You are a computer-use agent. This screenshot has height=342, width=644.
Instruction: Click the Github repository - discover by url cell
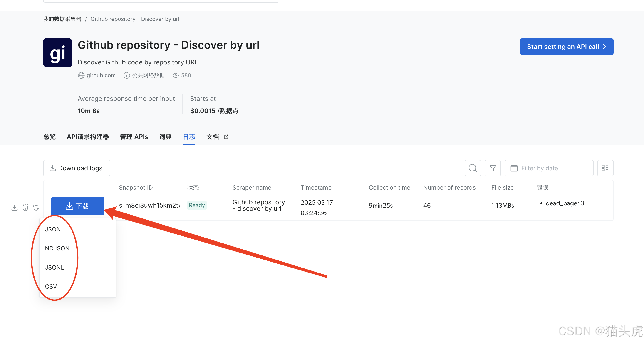click(258, 205)
